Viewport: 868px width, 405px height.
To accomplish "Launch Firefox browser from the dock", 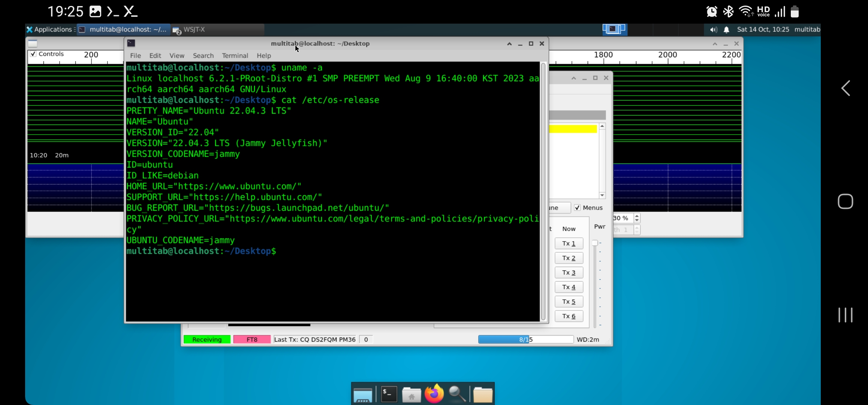I will 434,394.
